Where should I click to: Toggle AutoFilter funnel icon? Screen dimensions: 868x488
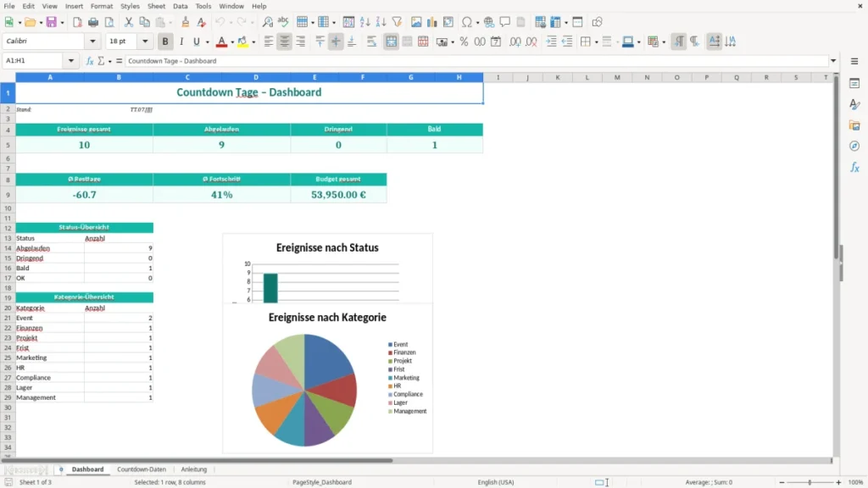tap(397, 22)
